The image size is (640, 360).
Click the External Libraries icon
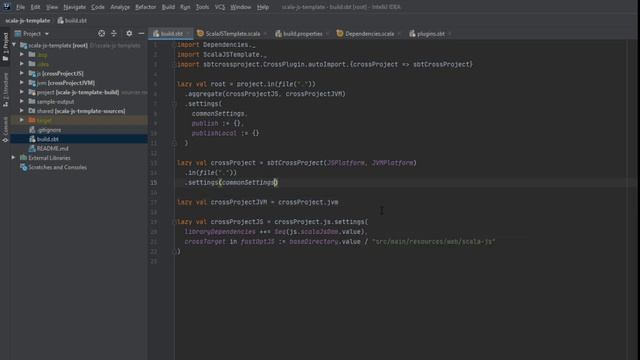(x=24, y=158)
